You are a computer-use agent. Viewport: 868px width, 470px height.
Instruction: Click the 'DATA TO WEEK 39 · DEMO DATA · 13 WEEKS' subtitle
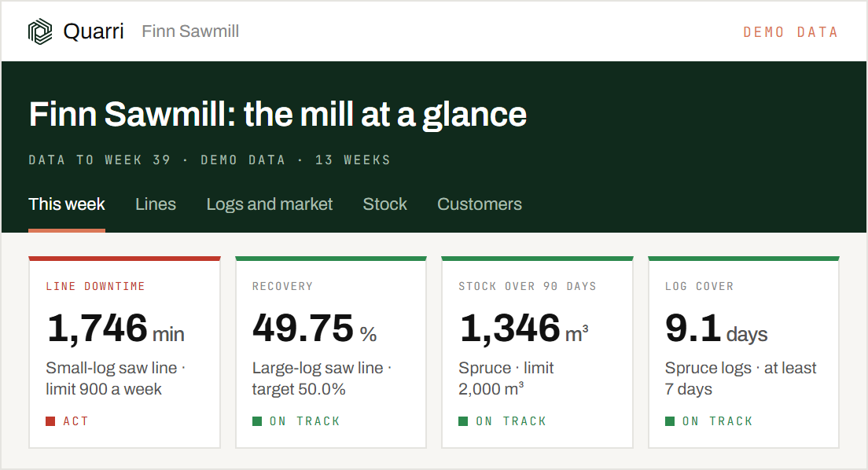[209, 160]
